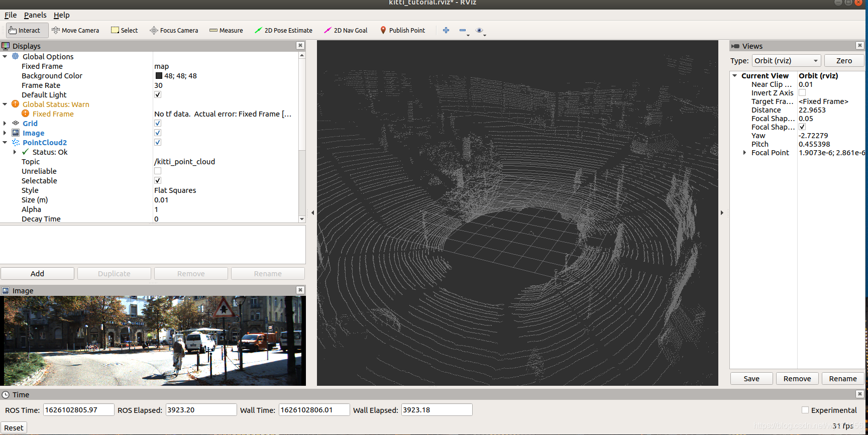Expand the Status: Ok node
The width and height of the screenshot is (868, 435).
15,152
